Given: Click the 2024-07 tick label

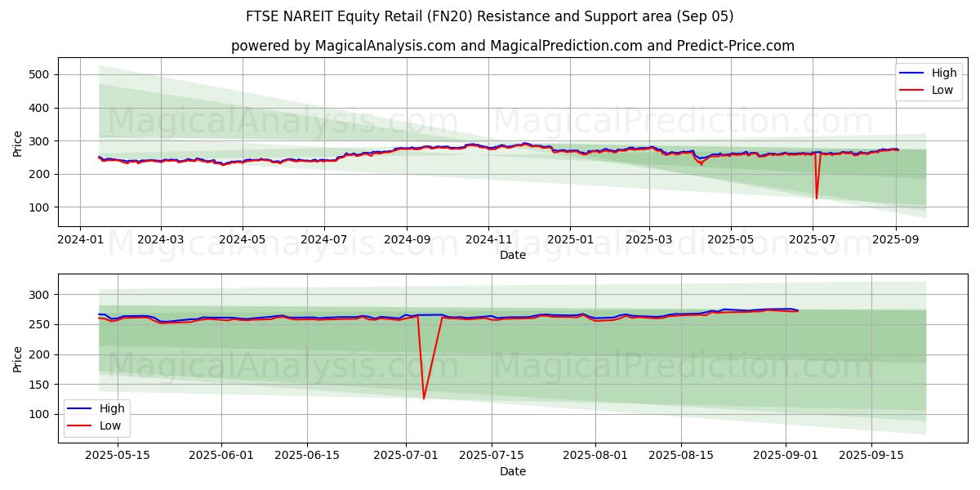Looking at the screenshot, I should click(324, 240).
